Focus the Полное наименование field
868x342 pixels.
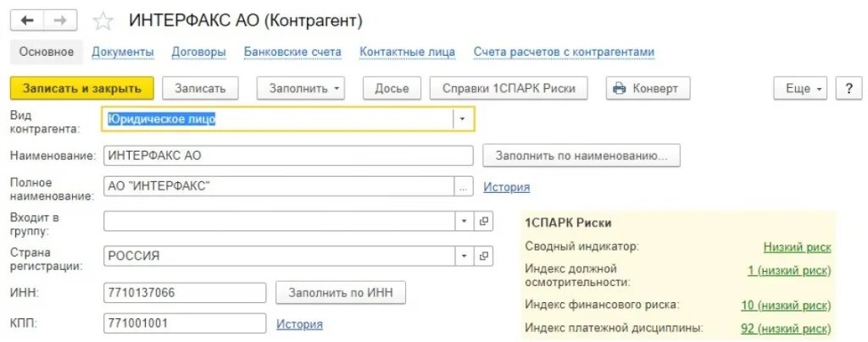(x=279, y=187)
